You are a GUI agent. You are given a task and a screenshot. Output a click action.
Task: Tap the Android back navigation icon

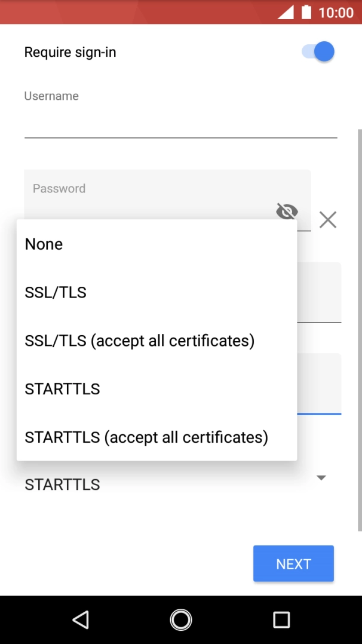click(x=81, y=620)
